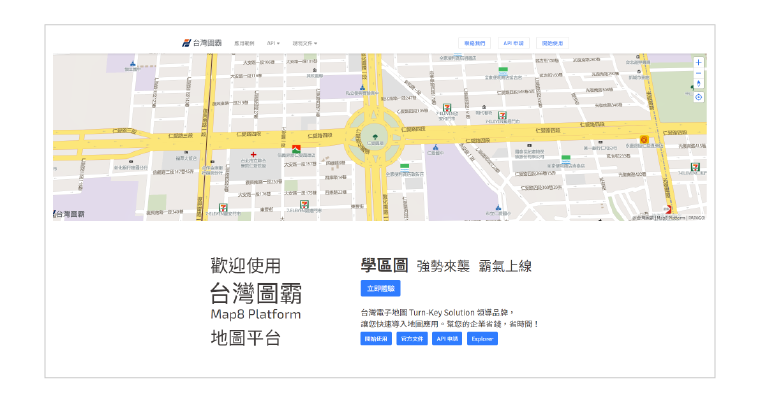
Task: Reset map bearing with the compass control
Action: [x=698, y=84]
